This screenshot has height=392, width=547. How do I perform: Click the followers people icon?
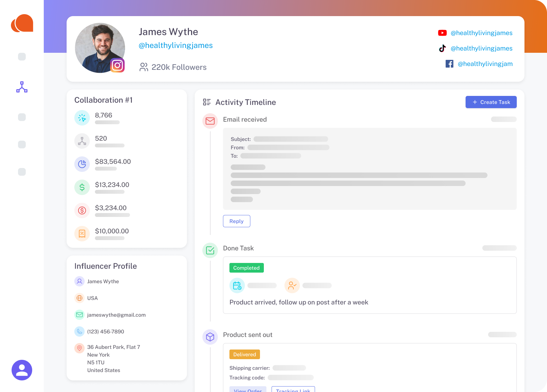144,67
